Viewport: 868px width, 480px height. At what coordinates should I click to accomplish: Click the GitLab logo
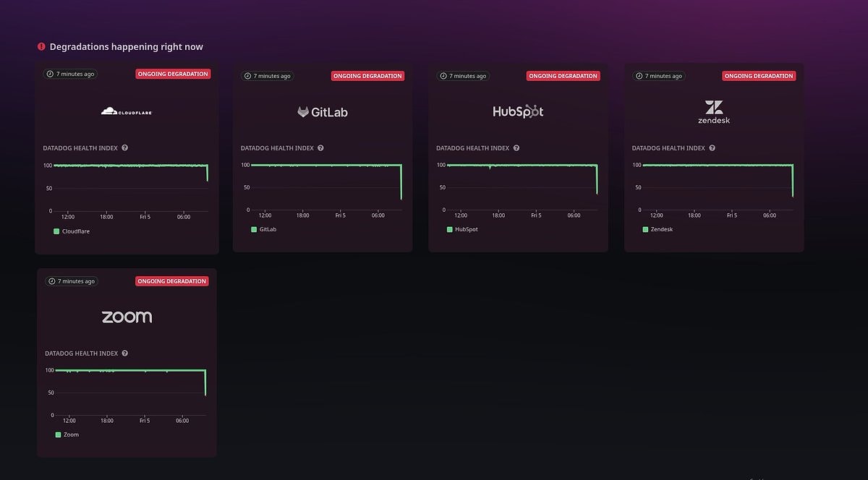[x=323, y=112]
